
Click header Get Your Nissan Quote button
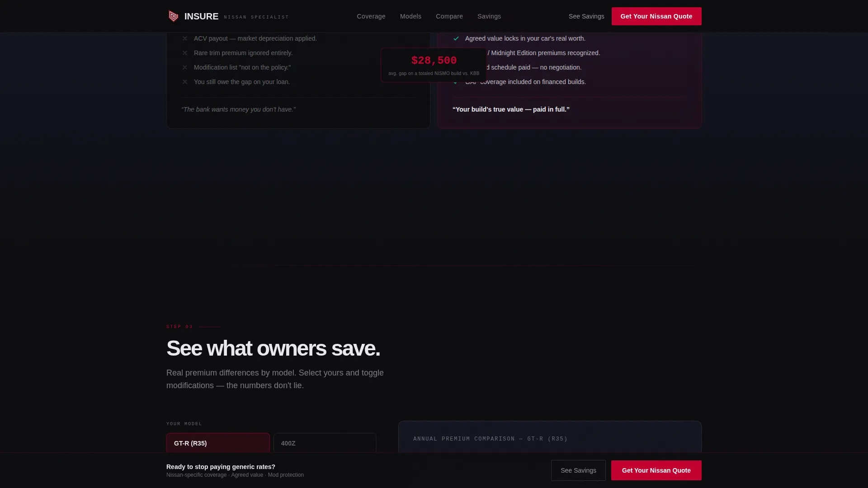click(656, 16)
